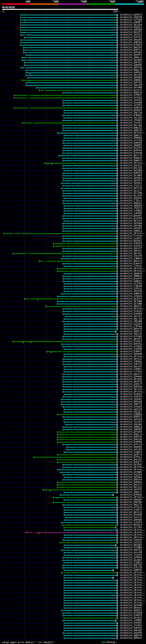Screen dimensions: 146x644
Task: Select UniRef100_A9NUD0 hit label
Action: [131, 80]
